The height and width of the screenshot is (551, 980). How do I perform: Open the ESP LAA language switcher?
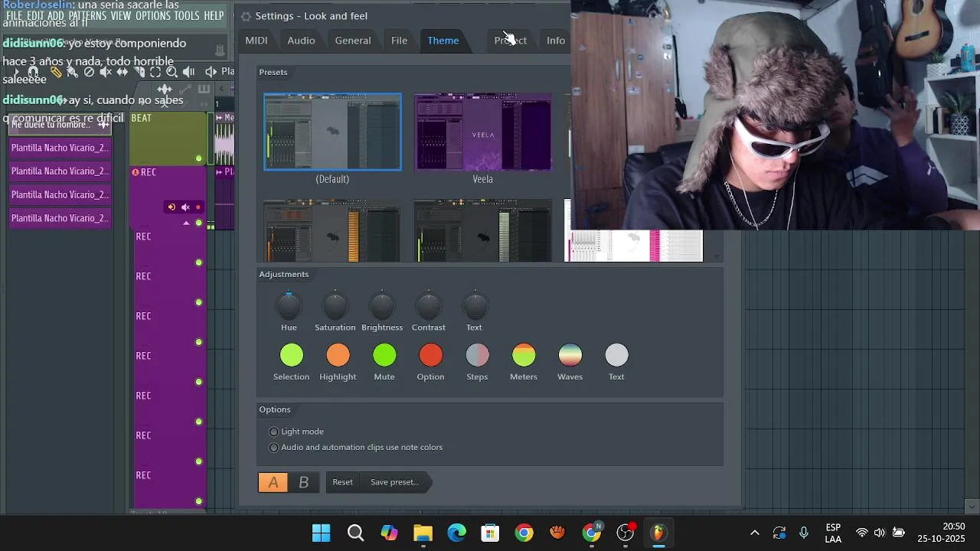(x=833, y=533)
